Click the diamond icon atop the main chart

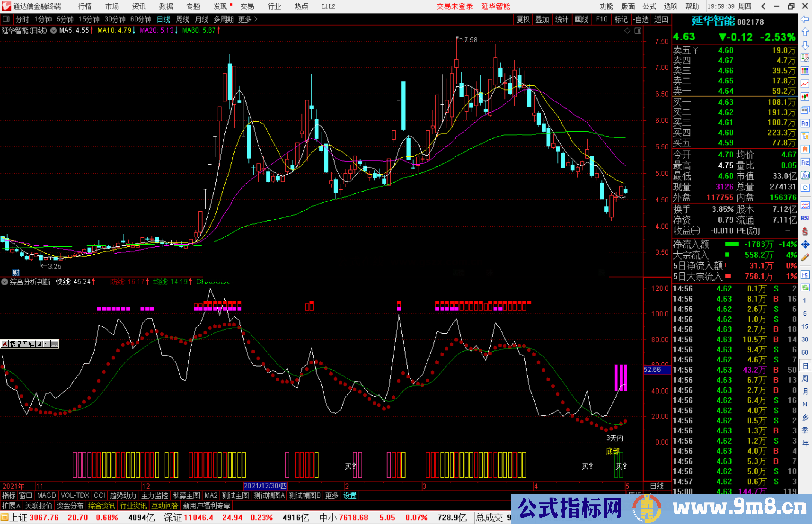[627, 30]
